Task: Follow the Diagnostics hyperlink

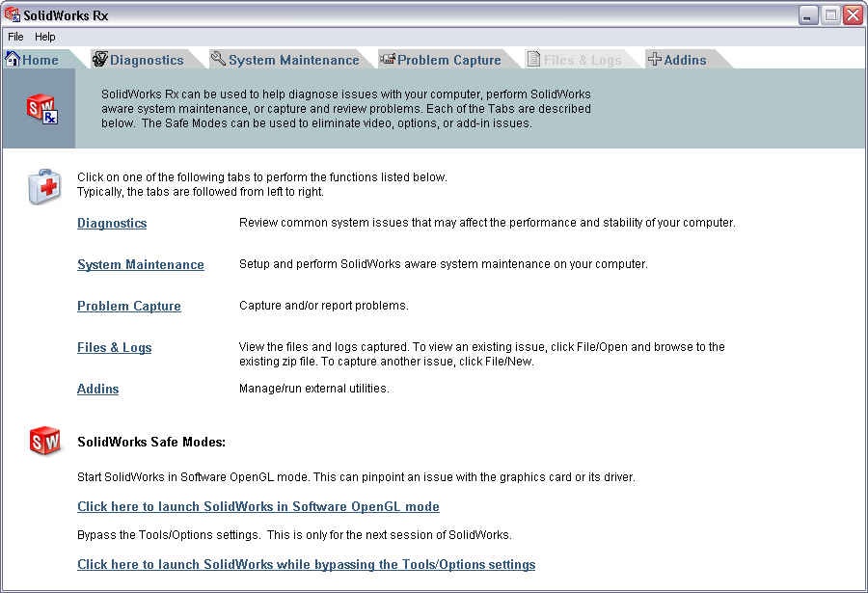Action: (112, 223)
